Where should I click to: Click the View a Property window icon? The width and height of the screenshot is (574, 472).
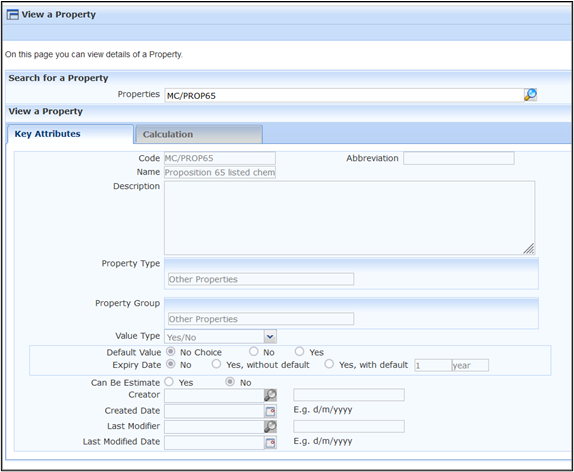12,15
